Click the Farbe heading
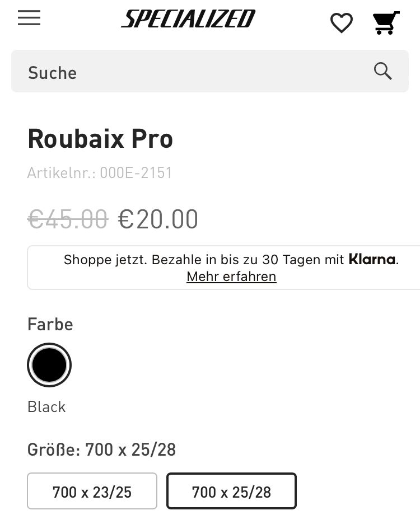Viewport: 420px width, 529px height. pos(50,325)
